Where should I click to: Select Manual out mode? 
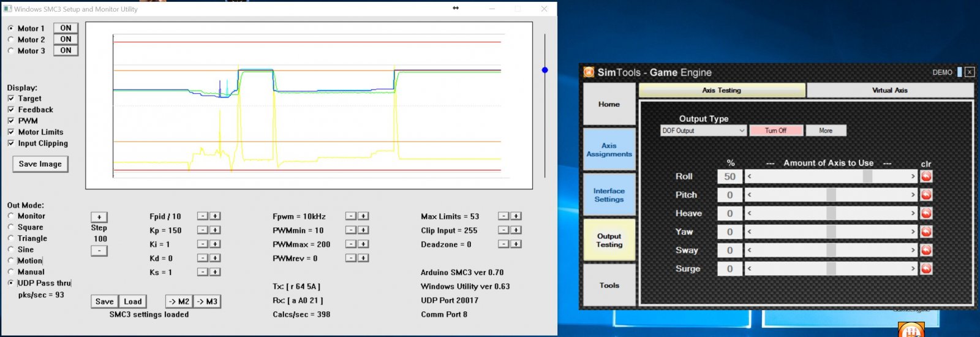(x=11, y=271)
